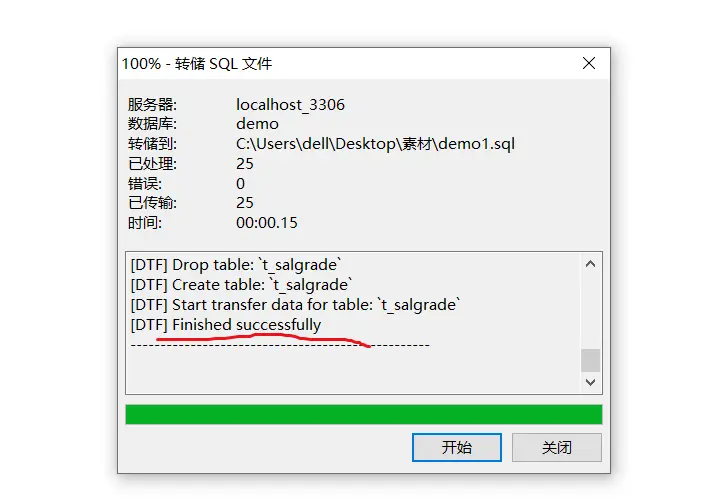Click the 开始 button

tap(456, 447)
